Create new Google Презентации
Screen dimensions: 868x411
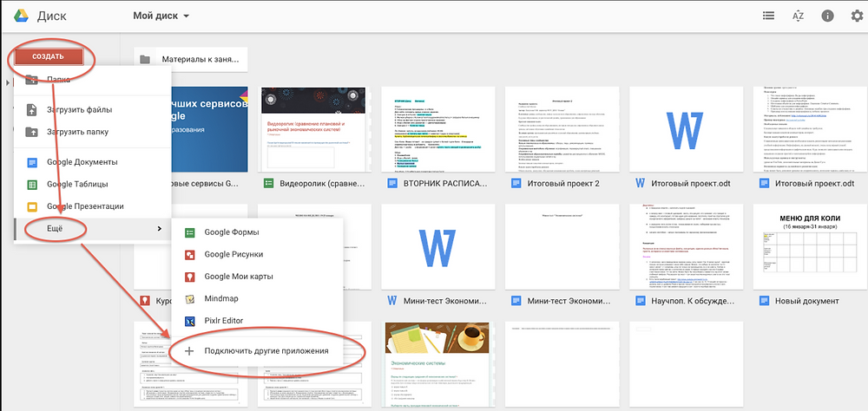click(x=85, y=206)
